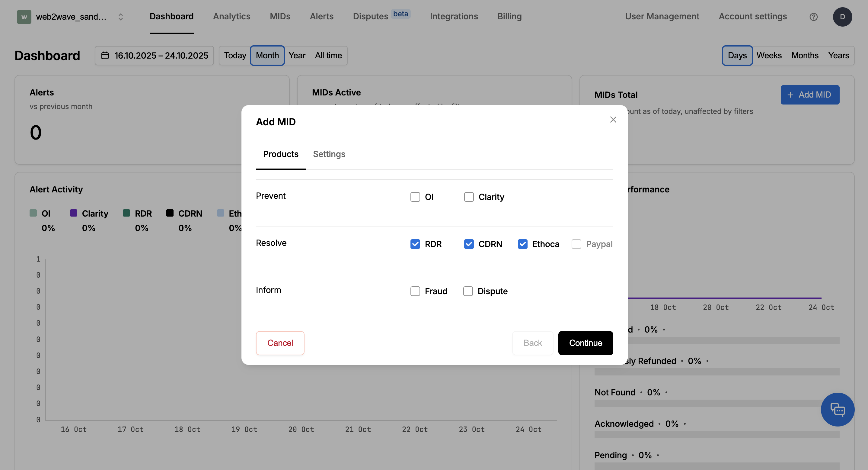This screenshot has height=470, width=868.
Task: Switch to the Settings tab in dialog
Action: (x=329, y=154)
